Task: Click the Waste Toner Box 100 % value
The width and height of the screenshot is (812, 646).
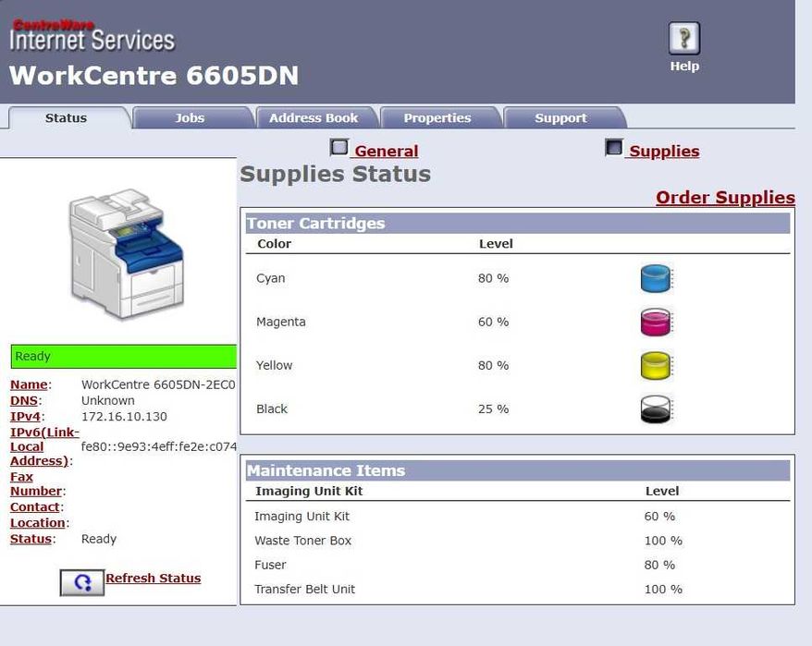Action: [x=663, y=541]
